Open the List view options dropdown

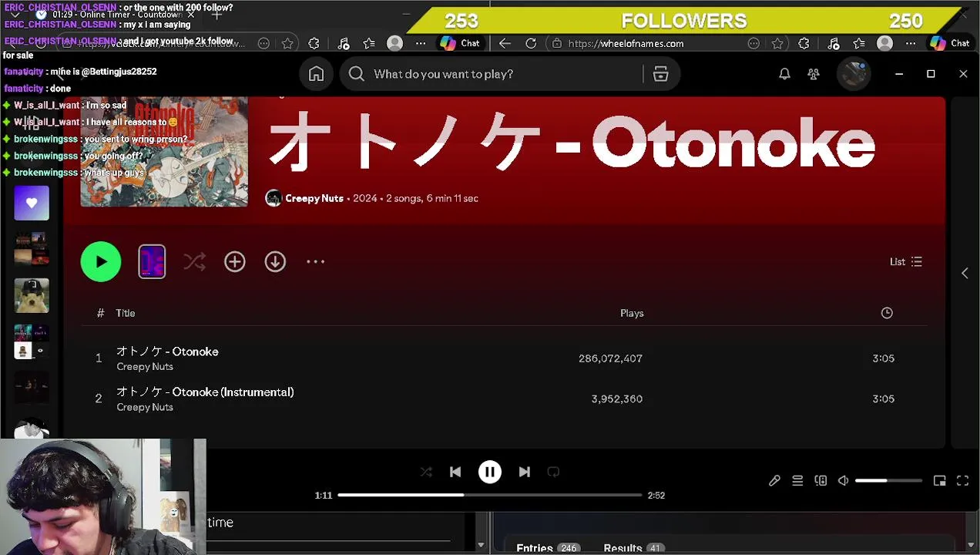(x=906, y=262)
